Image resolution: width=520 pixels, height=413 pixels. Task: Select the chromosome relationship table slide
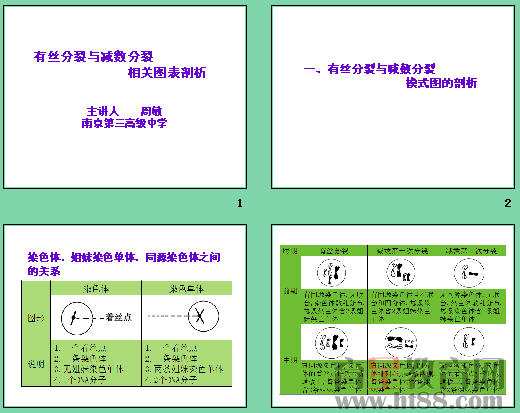pos(125,316)
